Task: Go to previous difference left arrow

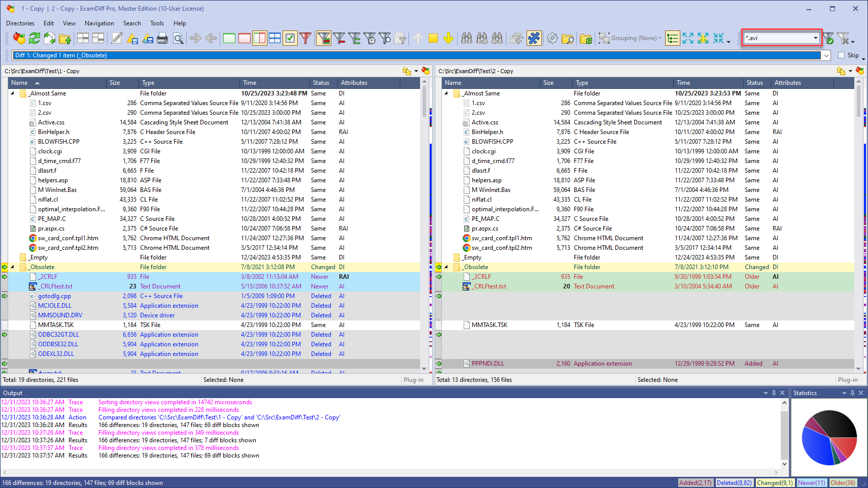Action: tap(211, 38)
